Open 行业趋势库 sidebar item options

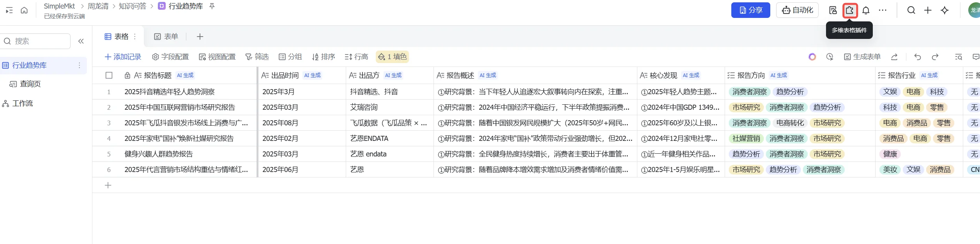tap(80, 65)
